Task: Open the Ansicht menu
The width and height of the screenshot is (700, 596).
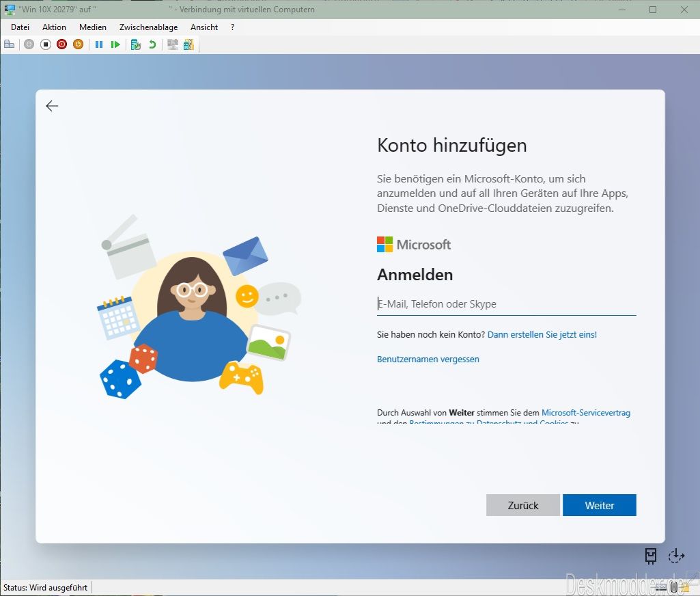Action: click(204, 27)
